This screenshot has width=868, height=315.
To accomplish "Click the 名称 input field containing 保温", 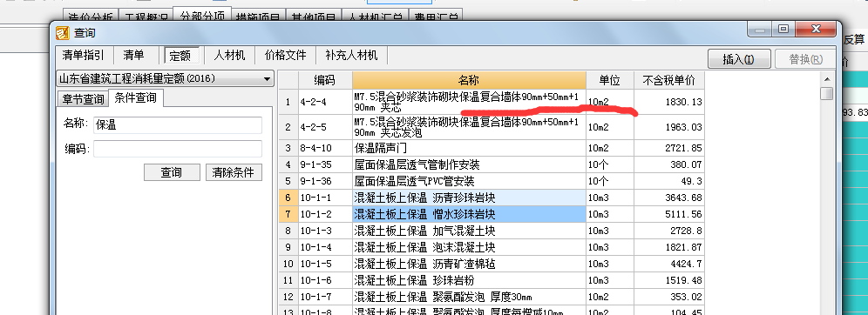I will point(178,125).
